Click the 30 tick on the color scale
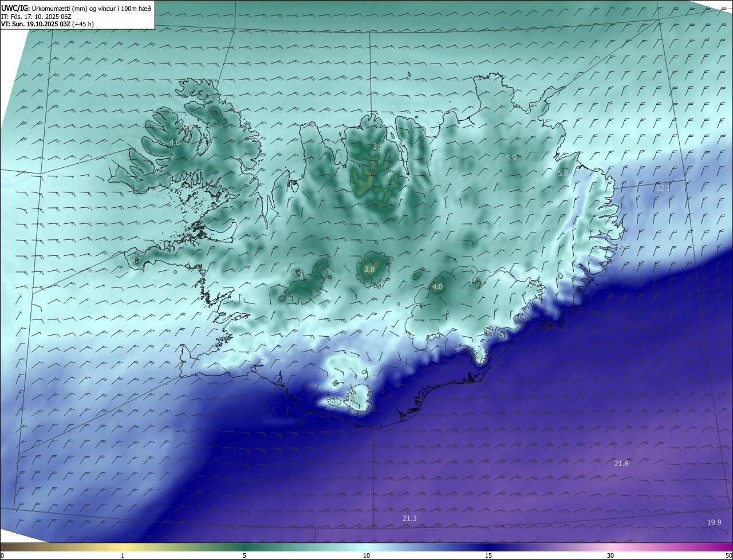This screenshot has height=560, width=733. (610, 555)
